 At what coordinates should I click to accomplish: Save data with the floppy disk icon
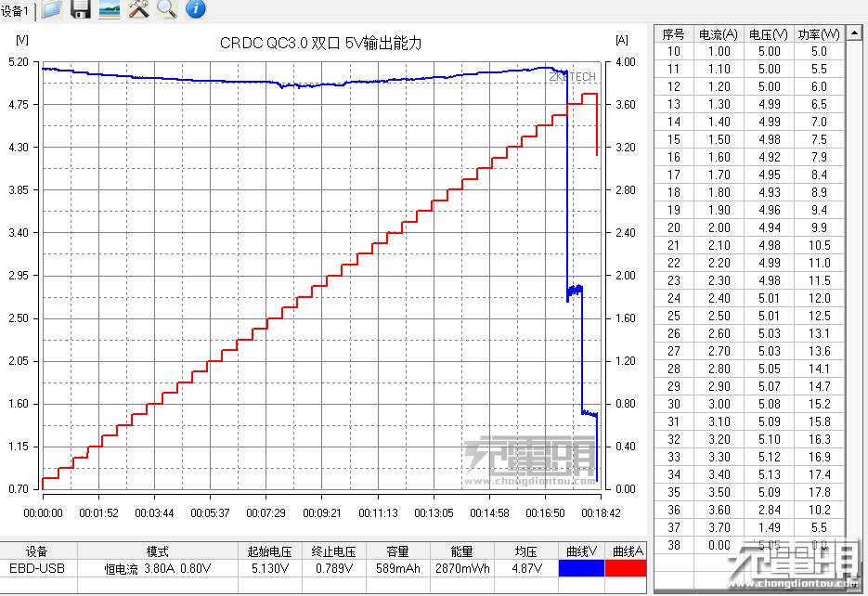(80, 9)
